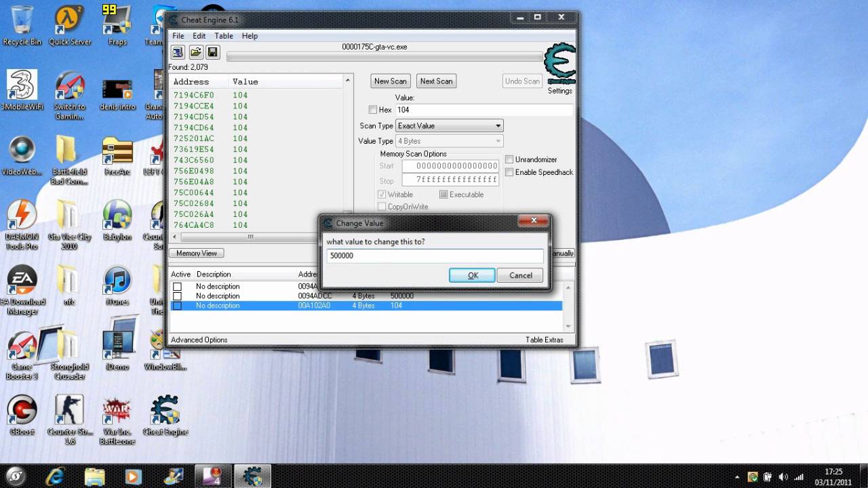Click the open file folder toolbar icon

pyautogui.click(x=195, y=52)
